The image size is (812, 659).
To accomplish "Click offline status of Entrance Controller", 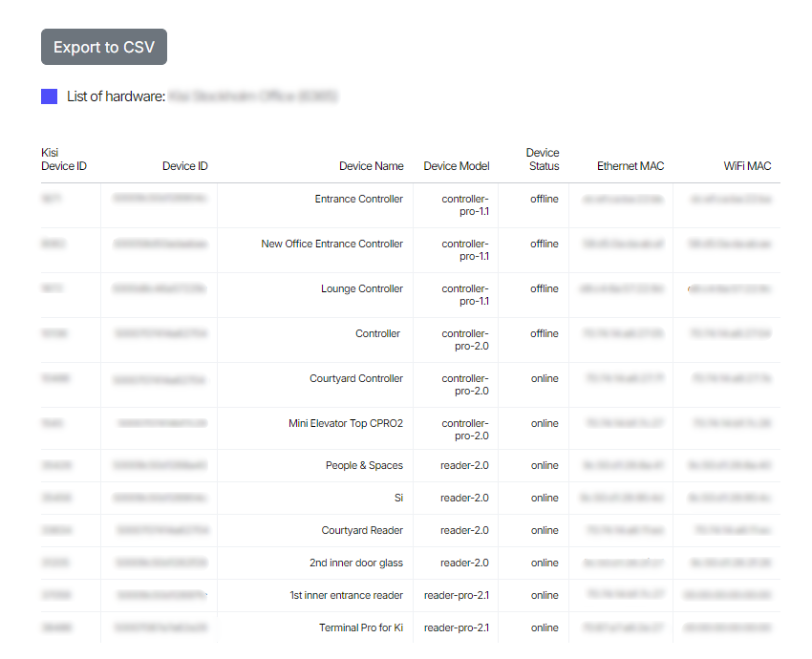I will 545,199.
